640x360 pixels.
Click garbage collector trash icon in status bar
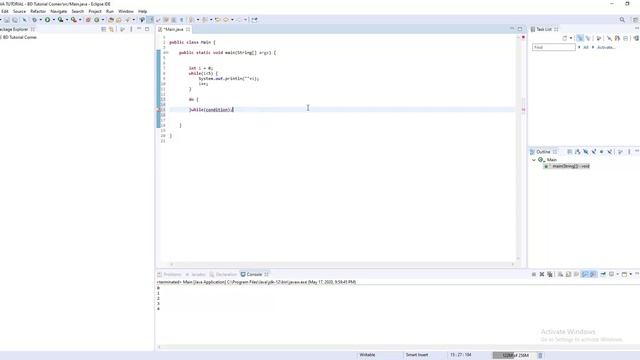point(540,355)
